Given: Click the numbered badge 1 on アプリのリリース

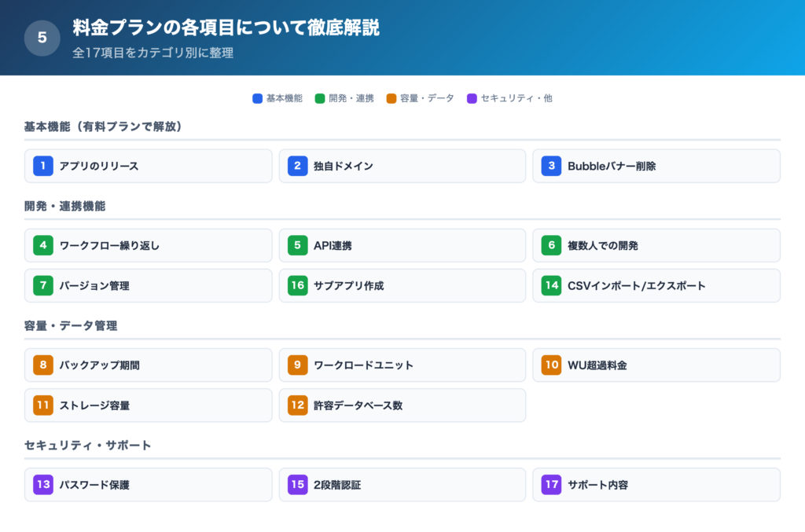Looking at the screenshot, I should tap(43, 166).
